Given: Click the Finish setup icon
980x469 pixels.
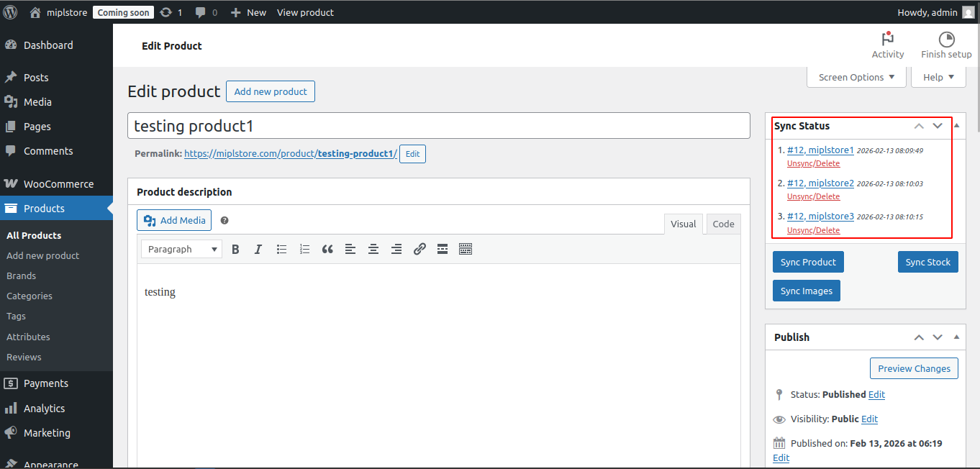Looking at the screenshot, I should point(946,40).
